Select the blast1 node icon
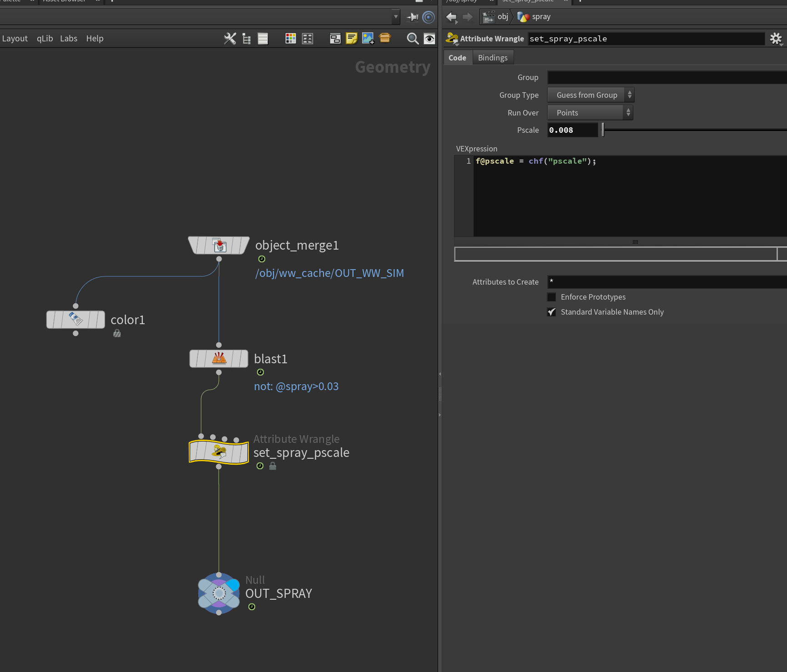The image size is (787, 672). 219,359
